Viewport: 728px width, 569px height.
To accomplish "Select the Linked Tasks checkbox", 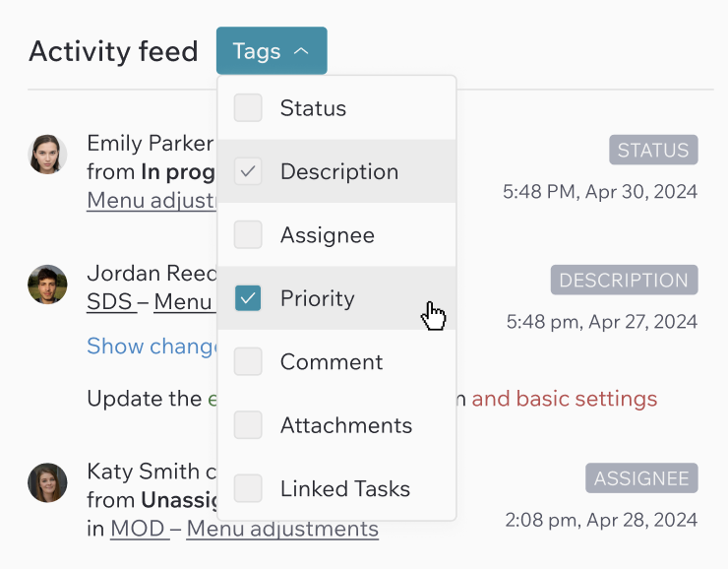I will [248, 488].
